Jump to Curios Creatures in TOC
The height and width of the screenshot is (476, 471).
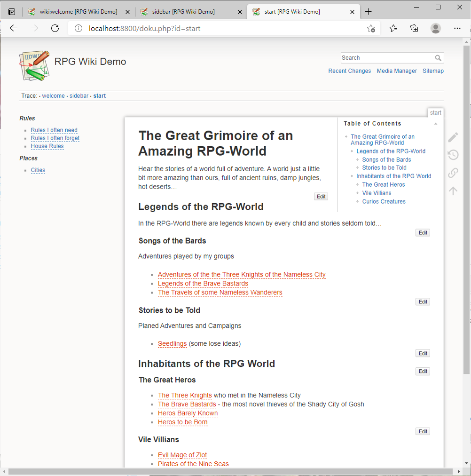[x=384, y=202]
